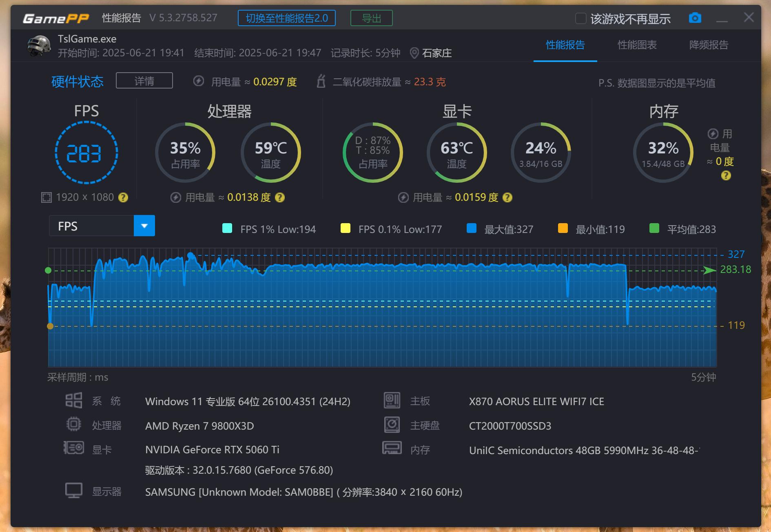This screenshot has height=532, width=771.
Task: Click the location pin icon near 石家庄
Action: click(x=414, y=53)
